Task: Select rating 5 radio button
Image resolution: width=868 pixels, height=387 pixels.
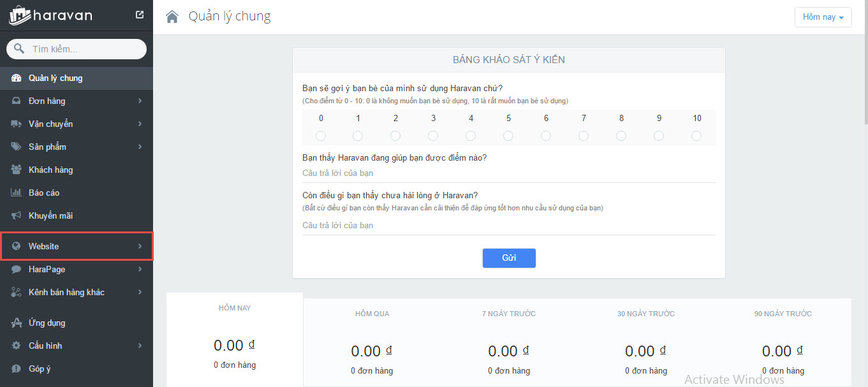Action: click(508, 136)
